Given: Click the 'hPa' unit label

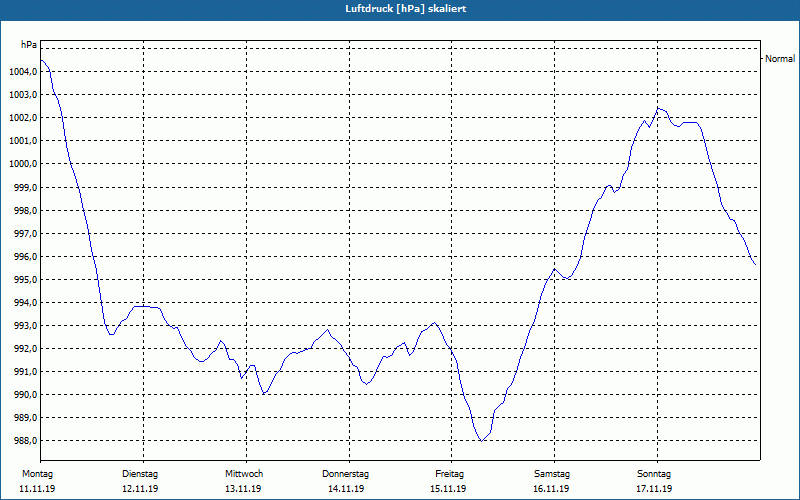Looking at the screenshot, I should pyautogui.click(x=29, y=45).
